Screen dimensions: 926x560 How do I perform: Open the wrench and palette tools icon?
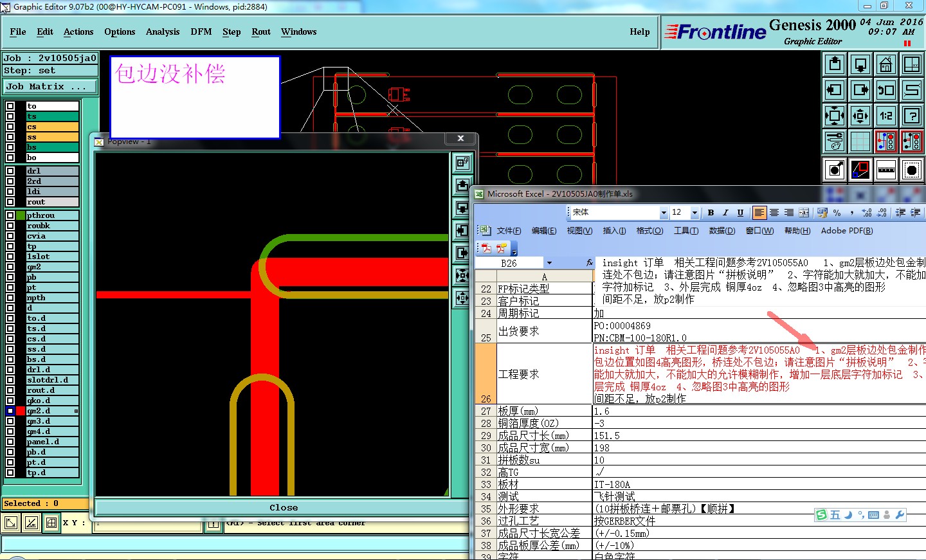point(835,141)
